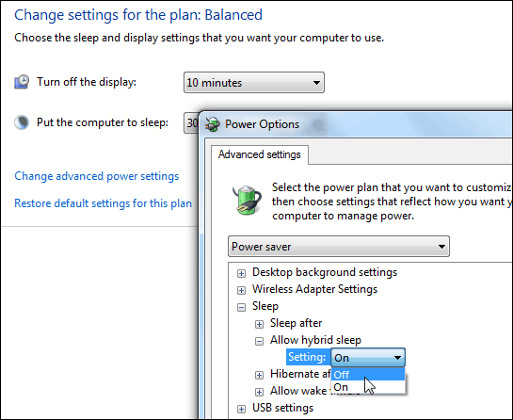The height and width of the screenshot is (420, 513).
Task: Expand the USB settings node
Action: 242,409
